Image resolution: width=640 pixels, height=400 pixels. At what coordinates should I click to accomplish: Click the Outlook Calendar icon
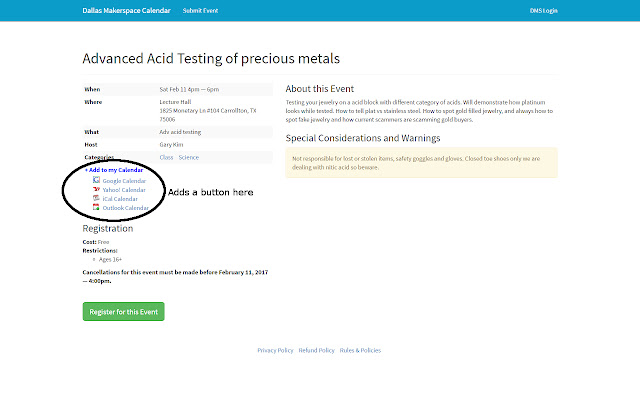(96, 207)
